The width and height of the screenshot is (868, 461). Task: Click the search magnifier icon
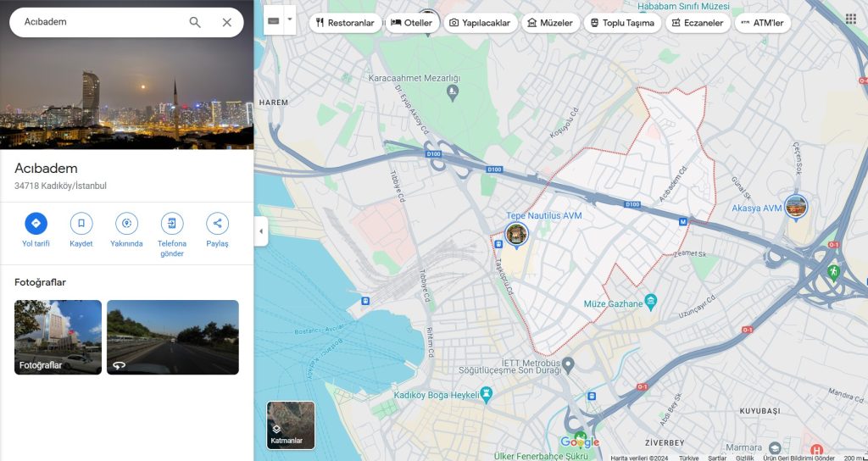click(195, 22)
